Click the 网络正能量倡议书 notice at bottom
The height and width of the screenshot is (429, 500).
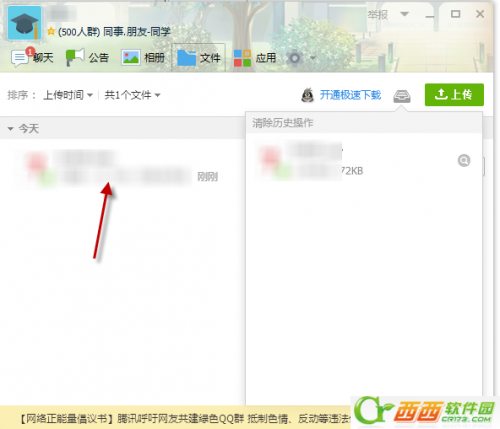click(x=185, y=418)
